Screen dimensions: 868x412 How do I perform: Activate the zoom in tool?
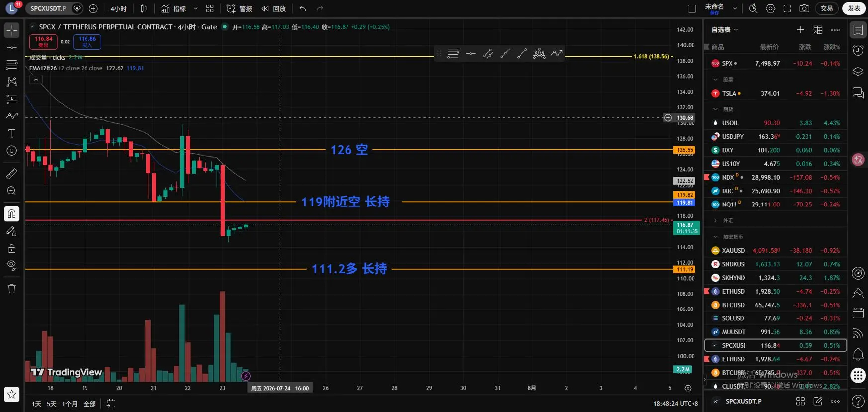pos(12,191)
